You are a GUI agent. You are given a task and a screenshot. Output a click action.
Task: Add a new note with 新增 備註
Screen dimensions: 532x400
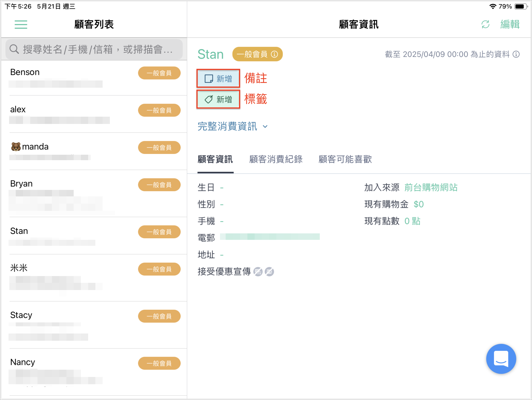(218, 79)
